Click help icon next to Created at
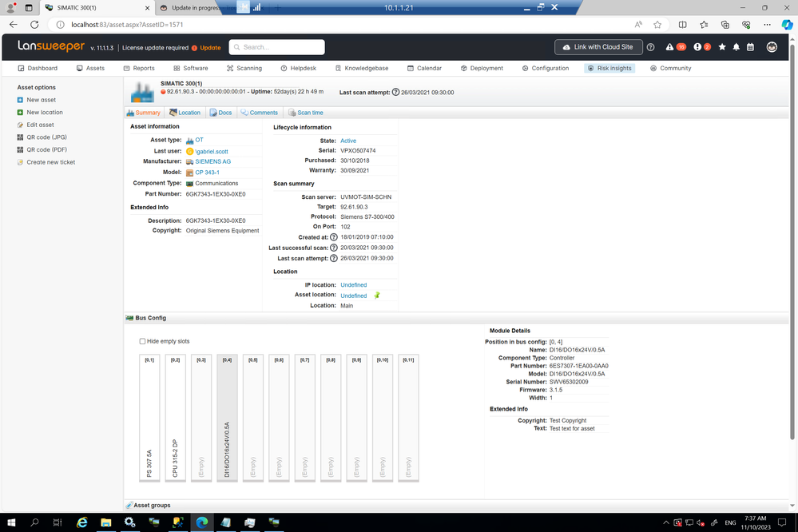Viewport: 798px width, 532px height. click(x=333, y=237)
